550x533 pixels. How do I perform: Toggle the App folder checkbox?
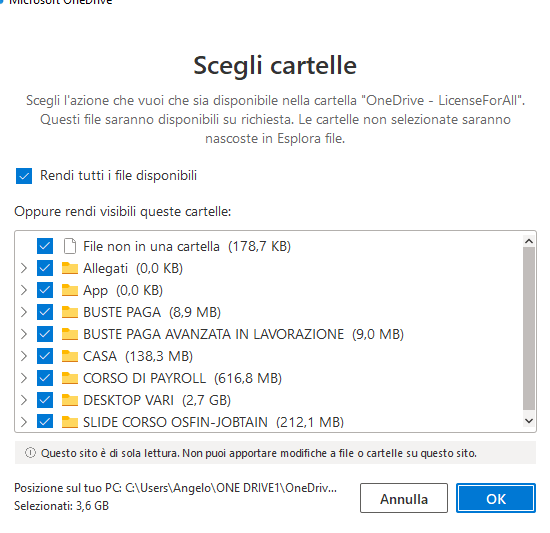(x=45, y=290)
